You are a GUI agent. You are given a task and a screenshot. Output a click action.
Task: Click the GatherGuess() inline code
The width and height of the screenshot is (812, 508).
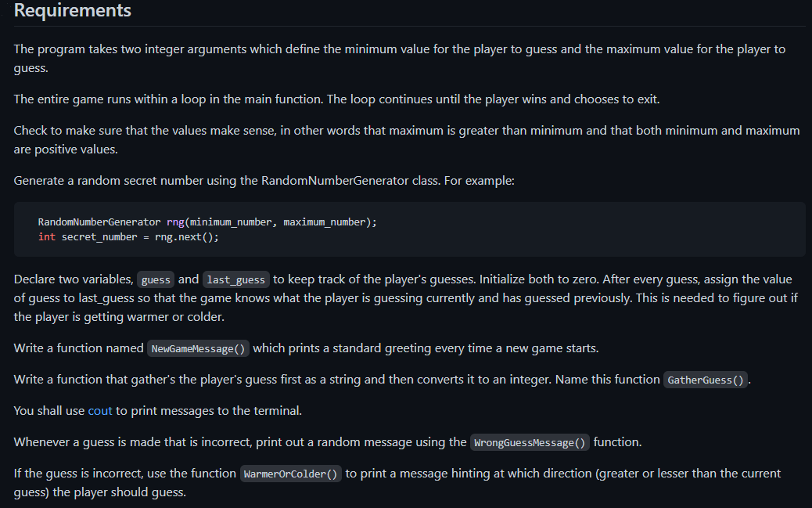point(706,380)
